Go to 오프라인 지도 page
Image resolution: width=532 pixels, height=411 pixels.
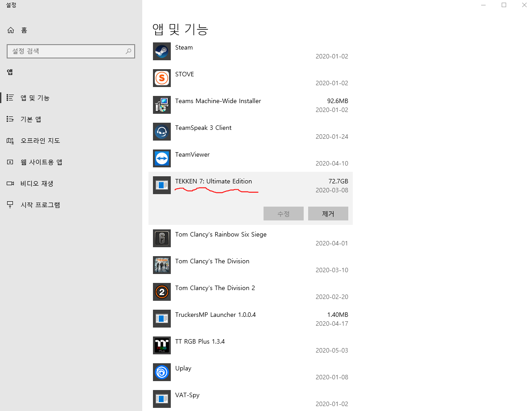click(71, 141)
